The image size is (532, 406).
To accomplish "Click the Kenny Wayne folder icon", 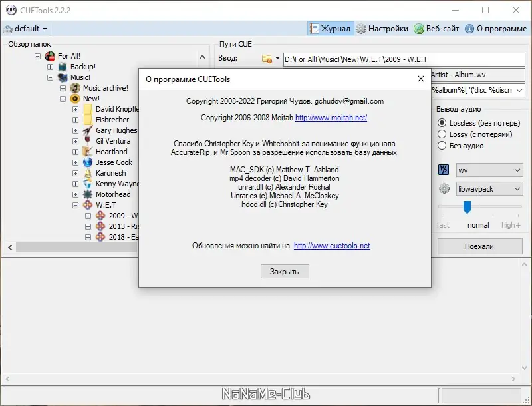I will (x=88, y=184).
